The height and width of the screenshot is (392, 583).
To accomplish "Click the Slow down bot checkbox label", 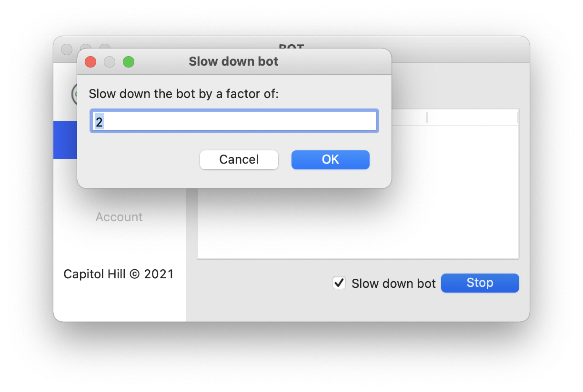I will (x=393, y=284).
